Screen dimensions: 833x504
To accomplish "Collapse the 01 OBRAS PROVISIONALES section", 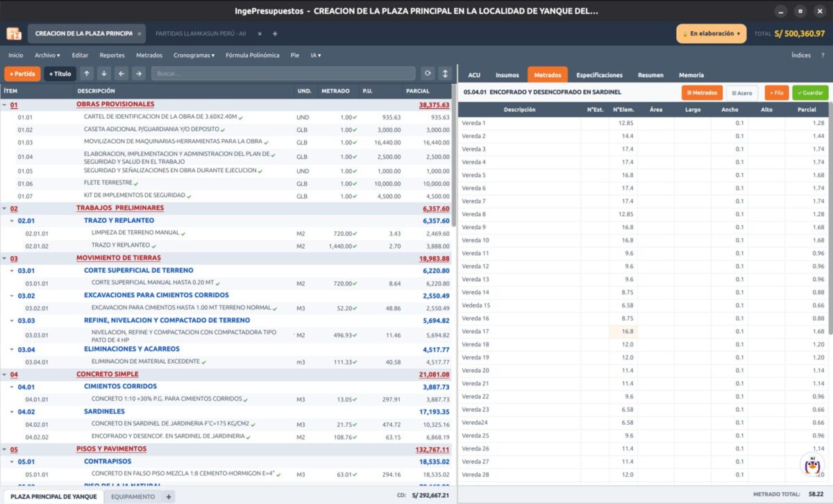I will [4, 105].
